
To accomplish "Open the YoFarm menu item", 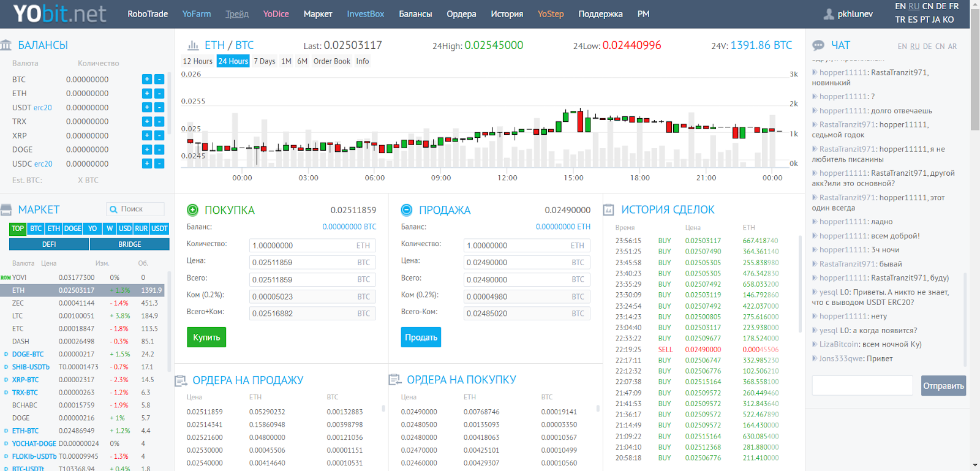I will (197, 14).
